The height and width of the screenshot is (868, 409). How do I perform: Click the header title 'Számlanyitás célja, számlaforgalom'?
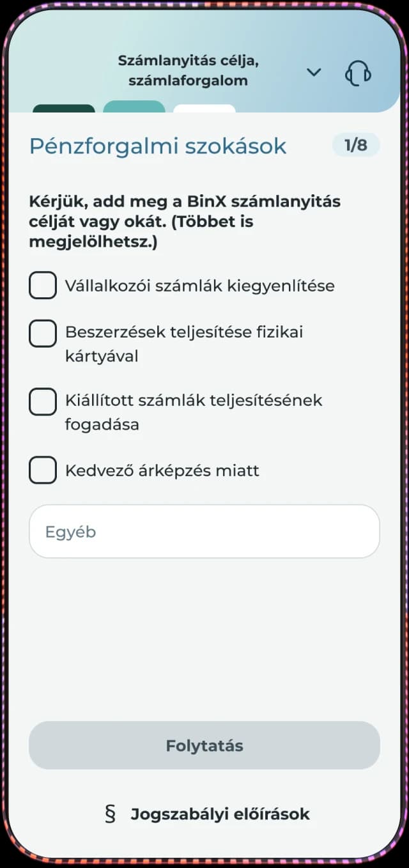point(188,71)
